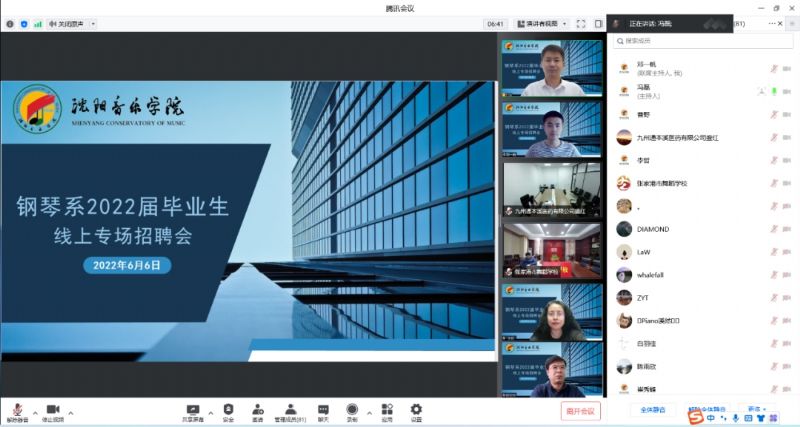Toggle the microphone mute icon for DIAMOND

pos(773,229)
